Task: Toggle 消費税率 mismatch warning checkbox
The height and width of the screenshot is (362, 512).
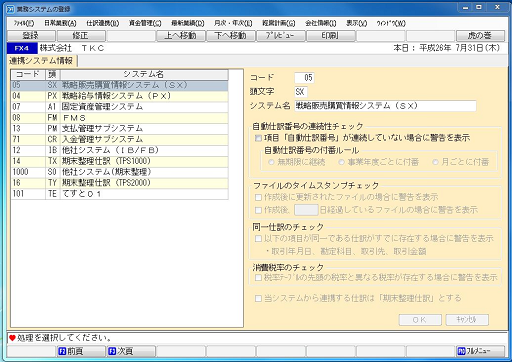Action: 258,278
